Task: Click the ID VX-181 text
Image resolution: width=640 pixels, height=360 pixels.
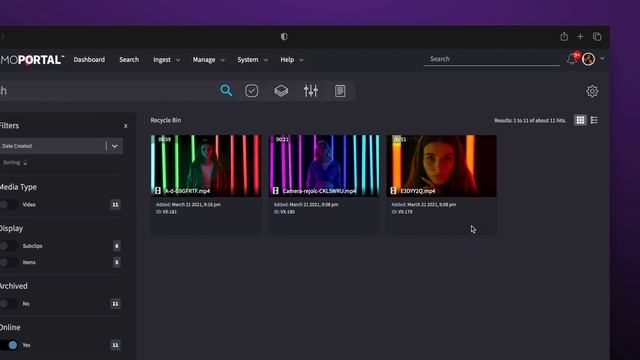Action: pos(166,212)
